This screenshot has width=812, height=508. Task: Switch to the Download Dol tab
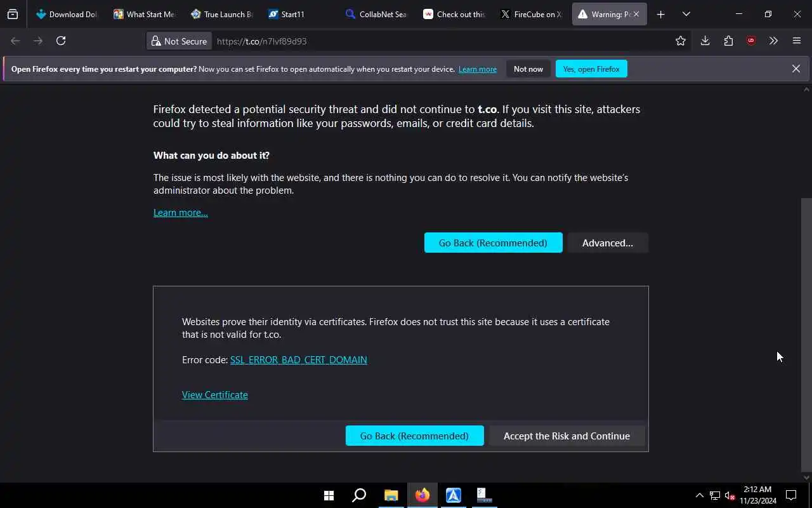(66, 14)
